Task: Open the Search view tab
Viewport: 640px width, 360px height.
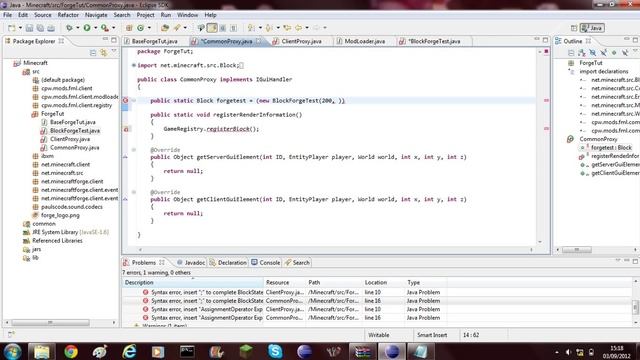Action: click(297, 262)
